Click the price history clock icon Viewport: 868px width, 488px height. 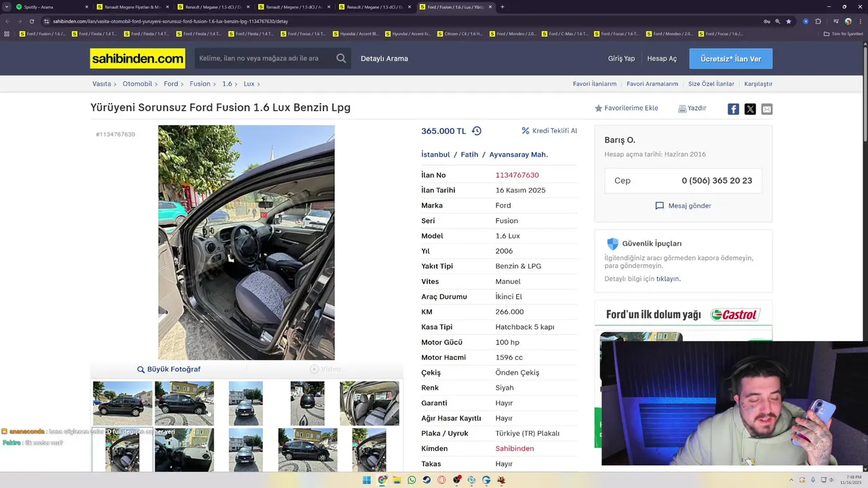[x=476, y=131]
